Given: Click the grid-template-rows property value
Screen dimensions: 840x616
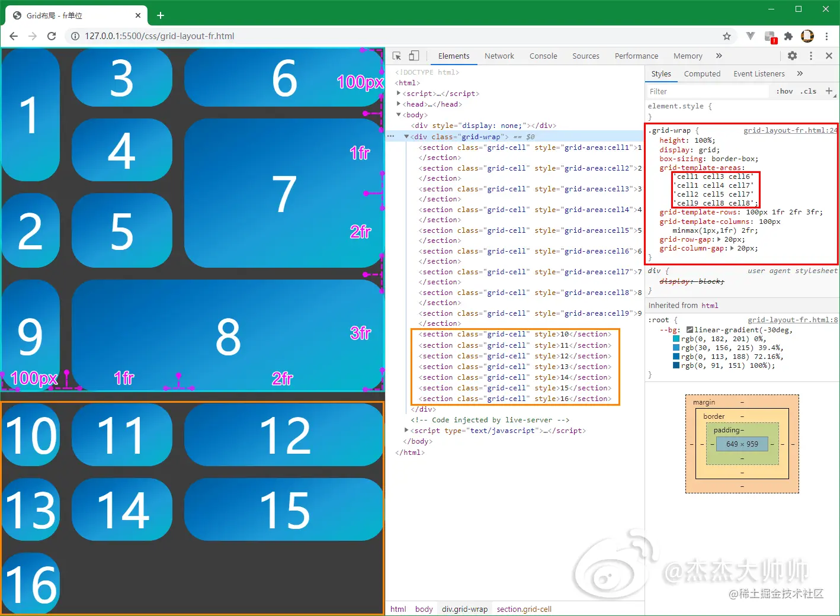Looking at the screenshot, I should point(784,212).
